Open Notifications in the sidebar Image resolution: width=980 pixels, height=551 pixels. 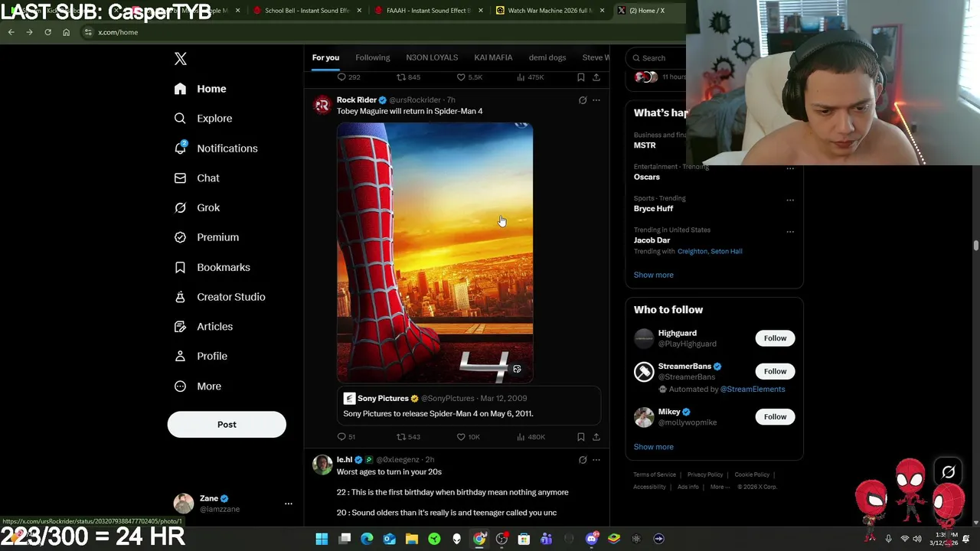tap(216, 148)
